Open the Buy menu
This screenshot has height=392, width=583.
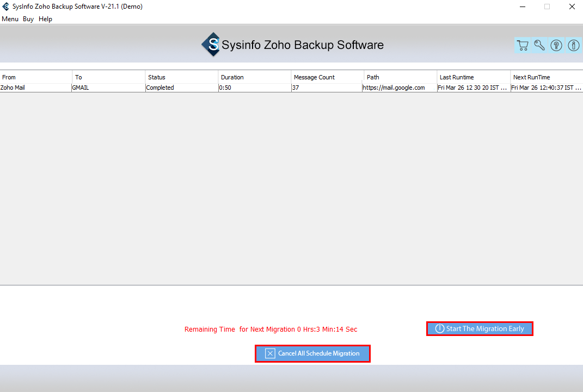tap(28, 19)
